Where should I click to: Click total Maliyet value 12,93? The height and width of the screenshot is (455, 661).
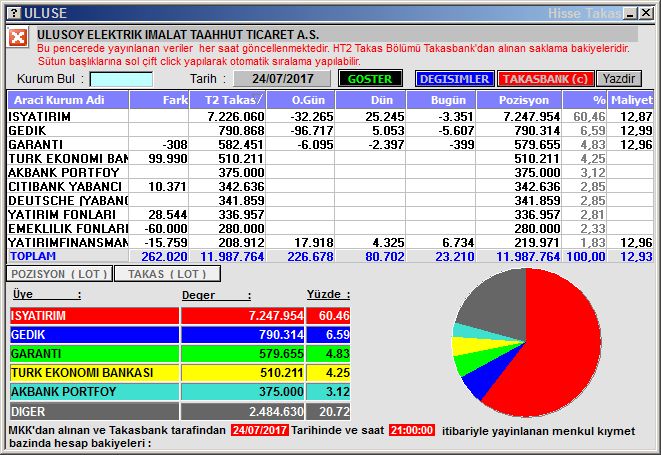click(x=636, y=256)
